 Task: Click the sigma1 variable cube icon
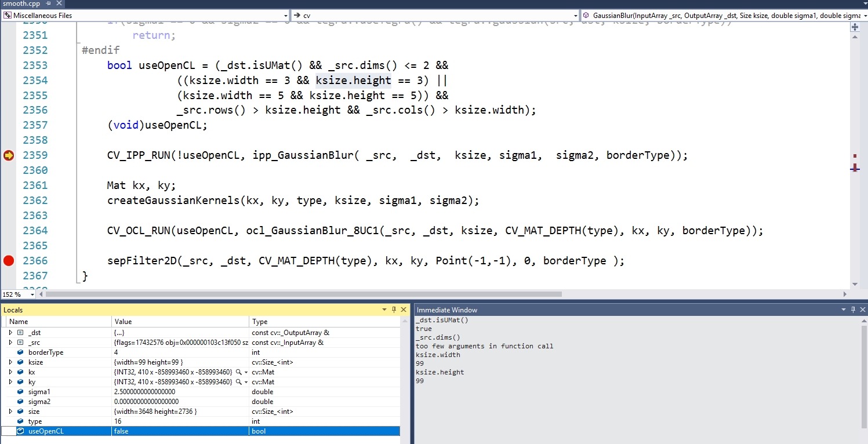pyautogui.click(x=20, y=392)
